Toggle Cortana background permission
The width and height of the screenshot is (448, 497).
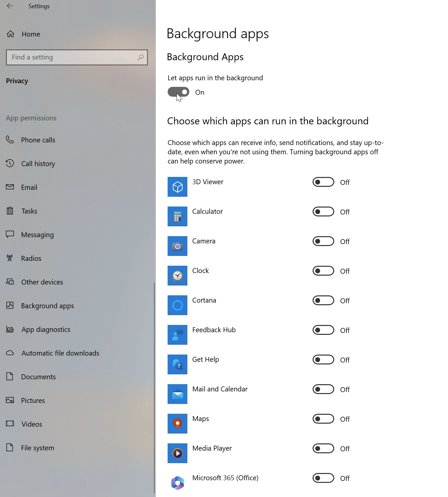(x=323, y=300)
